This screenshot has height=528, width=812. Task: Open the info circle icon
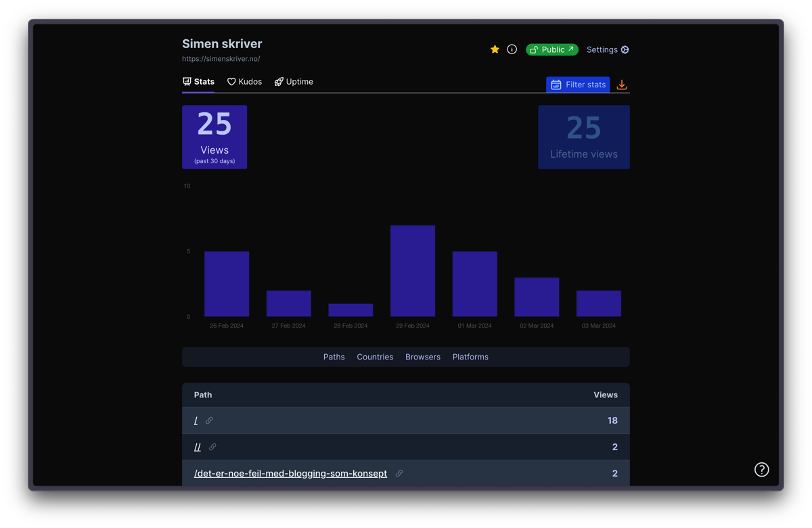[x=512, y=49]
